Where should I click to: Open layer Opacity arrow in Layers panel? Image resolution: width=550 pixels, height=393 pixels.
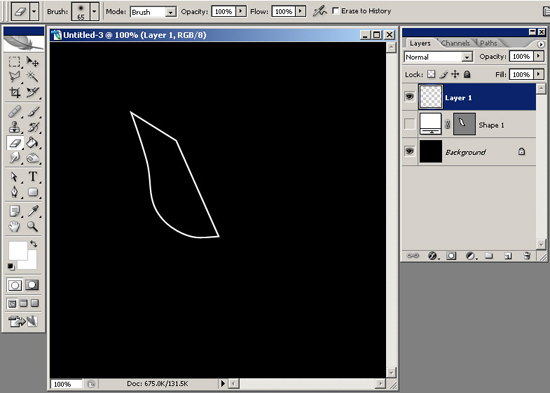coord(539,56)
